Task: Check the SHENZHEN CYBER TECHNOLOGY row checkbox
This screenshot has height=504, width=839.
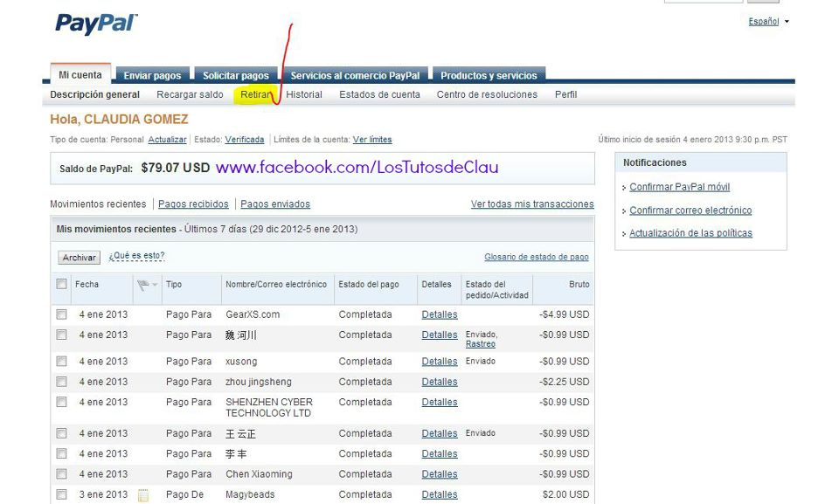Action: tap(61, 402)
